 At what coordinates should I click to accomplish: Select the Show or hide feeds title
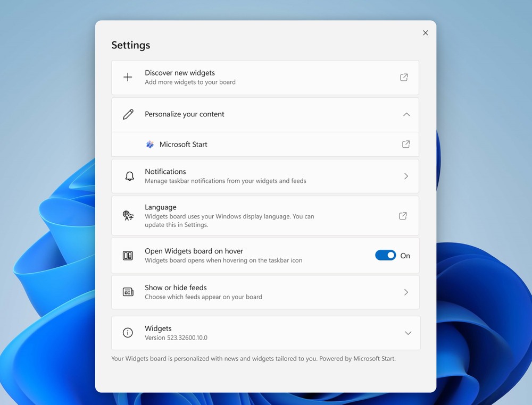coord(176,288)
